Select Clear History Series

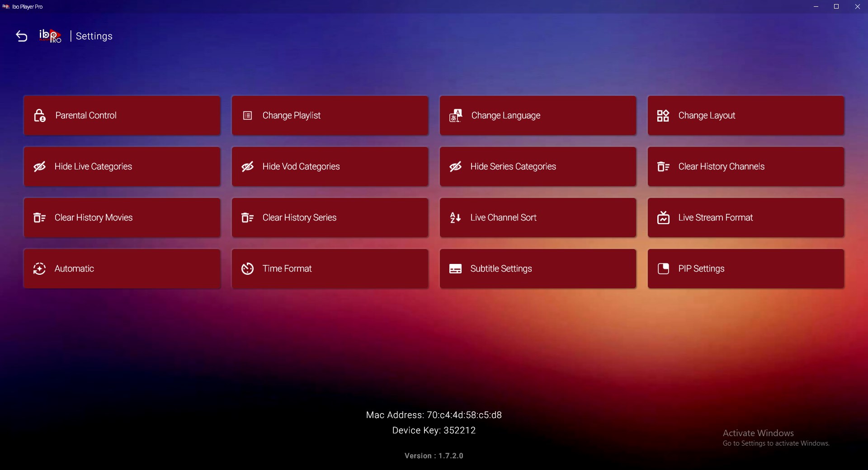pos(330,217)
